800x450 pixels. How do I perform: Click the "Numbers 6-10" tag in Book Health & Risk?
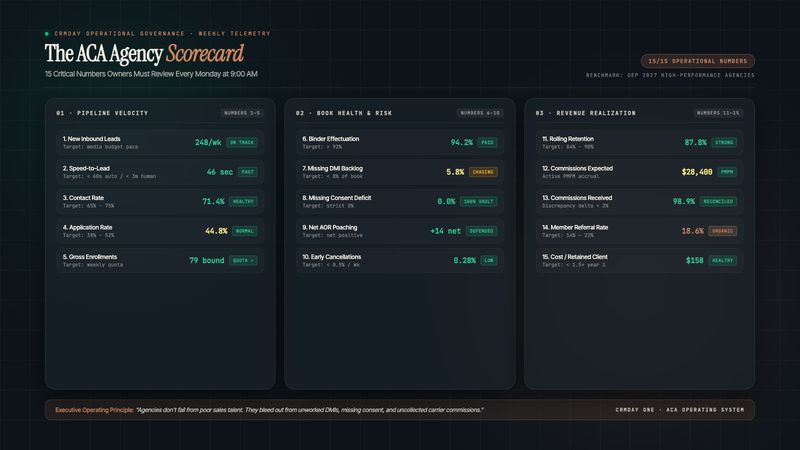click(480, 113)
